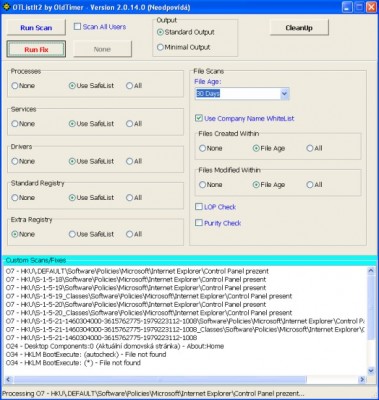Click scroll up arrow in Custom Scans list
The image size is (379, 400).
tap(371, 271)
